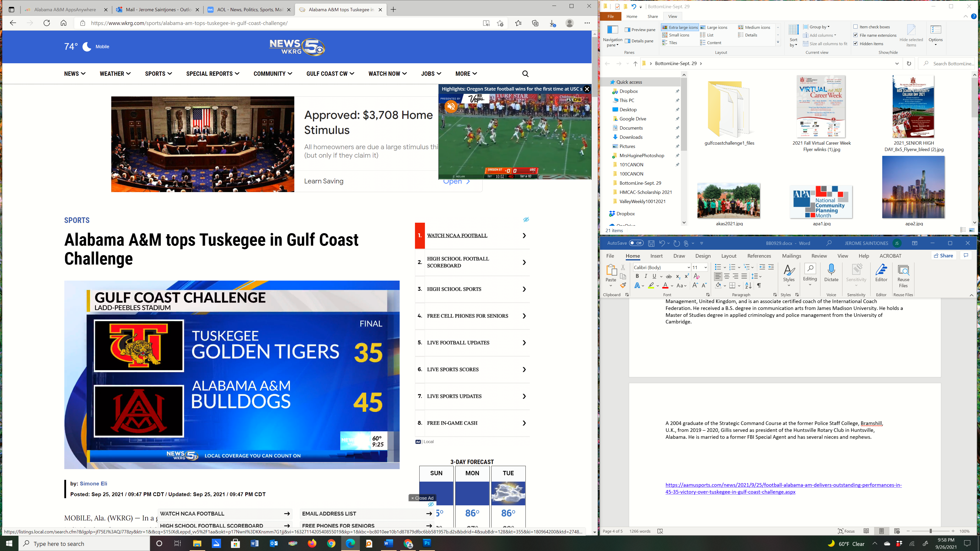Uncheck File name extensions in Explorer
Image resolution: width=980 pixels, height=551 pixels.
pyautogui.click(x=856, y=35)
